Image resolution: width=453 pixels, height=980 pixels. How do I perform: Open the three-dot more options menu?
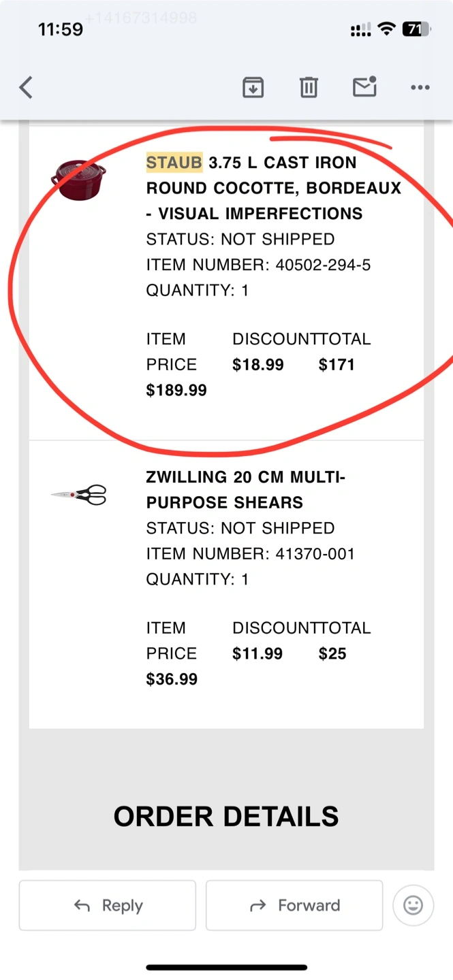tap(420, 88)
